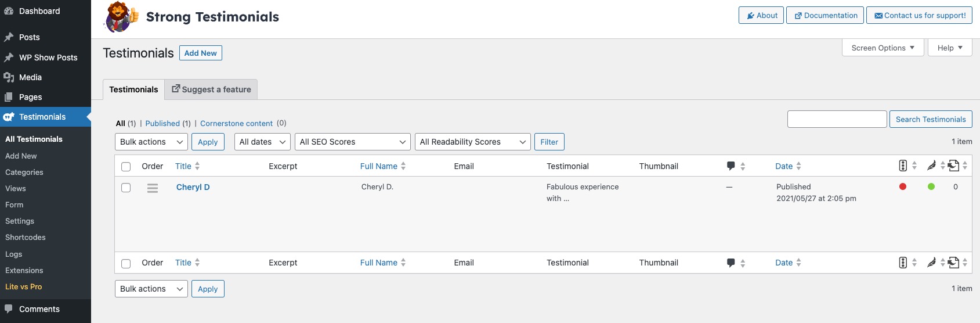Open the Documentation link button
Screen dimensions: 980x323
(825, 16)
